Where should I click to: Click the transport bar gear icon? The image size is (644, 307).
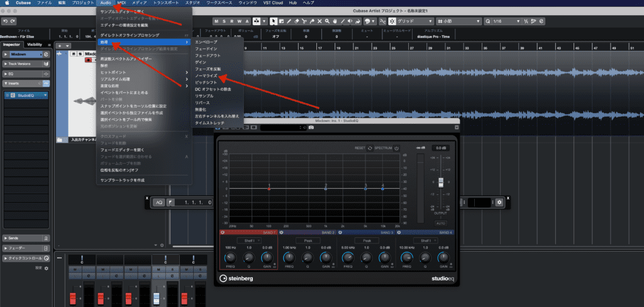(499, 202)
